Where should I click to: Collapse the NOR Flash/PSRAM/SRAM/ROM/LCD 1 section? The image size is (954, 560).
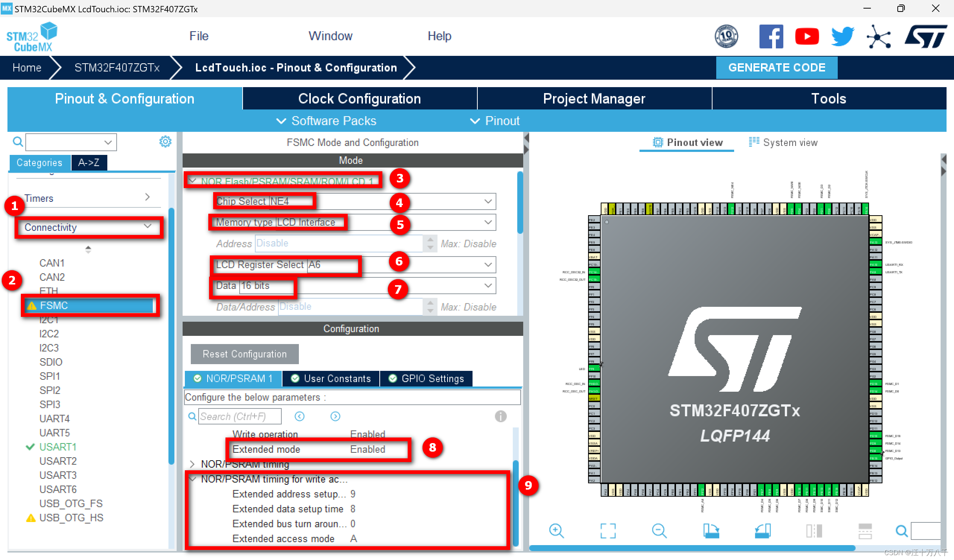pos(193,181)
